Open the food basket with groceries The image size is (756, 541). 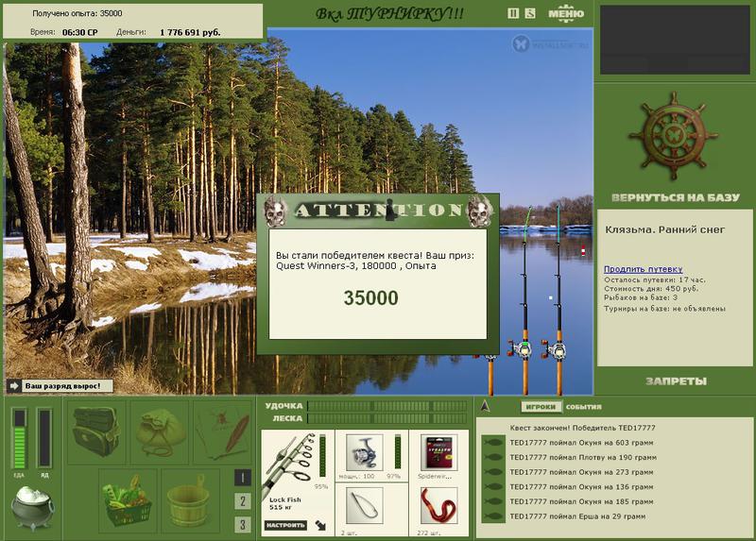pos(129,500)
